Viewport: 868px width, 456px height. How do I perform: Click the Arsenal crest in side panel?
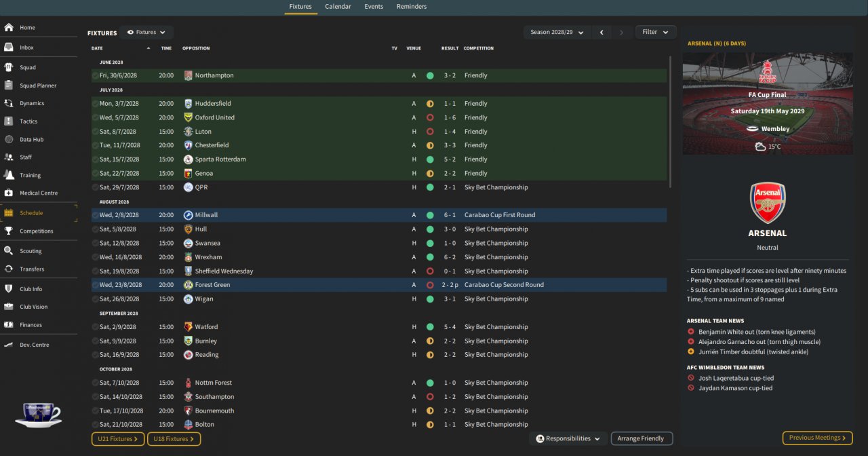768,202
